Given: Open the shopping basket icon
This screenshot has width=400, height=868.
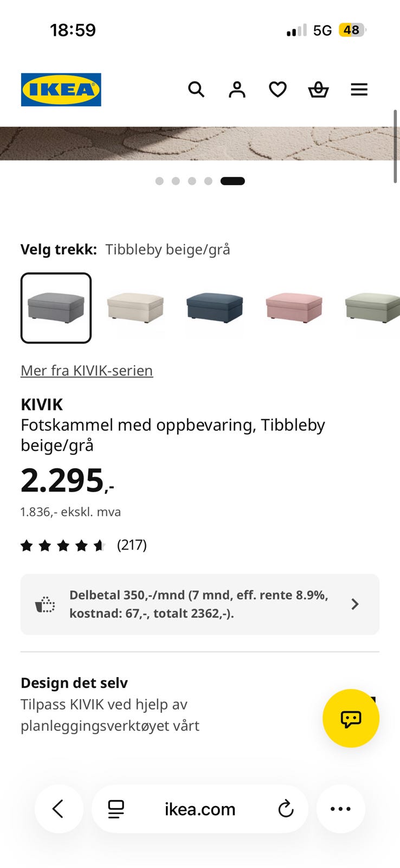Looking at the screenshot, I should [x=318, y=90].
